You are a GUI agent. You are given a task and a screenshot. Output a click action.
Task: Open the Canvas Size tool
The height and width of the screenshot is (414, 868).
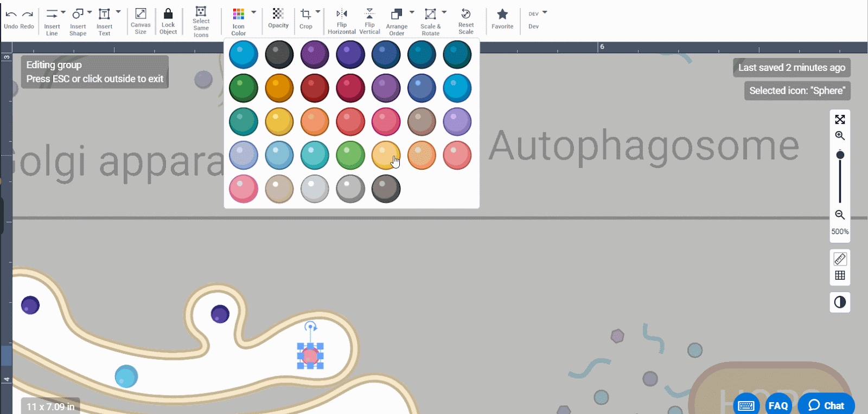[141, 14]
